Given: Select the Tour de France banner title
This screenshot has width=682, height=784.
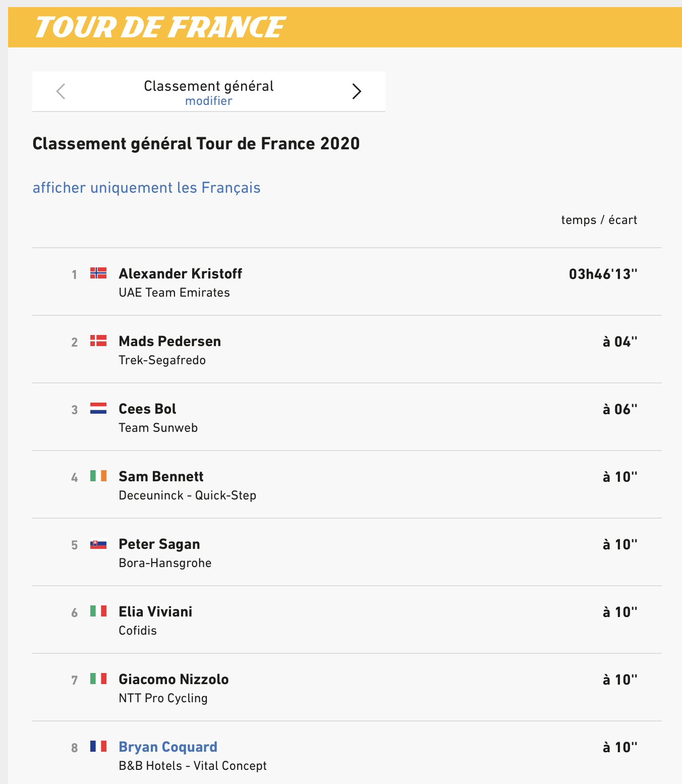Looking at the screenshot, I should (x=159, y=27).
